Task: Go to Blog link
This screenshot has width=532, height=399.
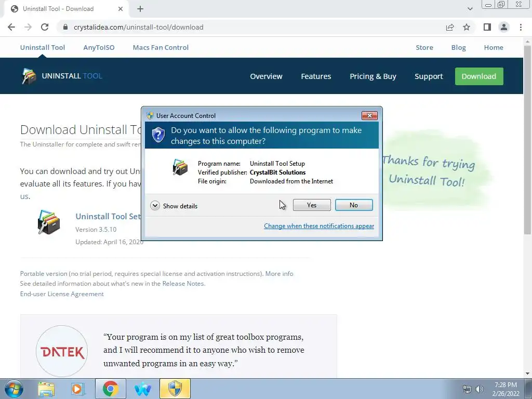Action: 458,47
